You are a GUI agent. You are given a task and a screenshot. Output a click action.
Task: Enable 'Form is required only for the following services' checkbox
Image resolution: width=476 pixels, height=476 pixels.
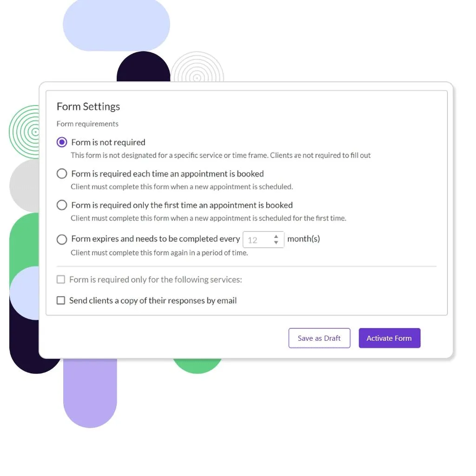[x=60, y=280]
